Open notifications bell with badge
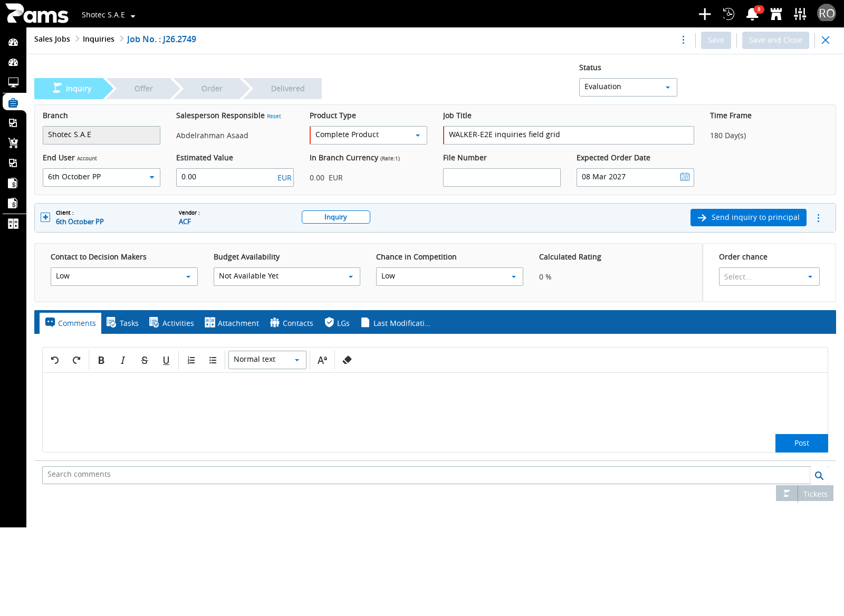The height and width of the screenshot is (616, 844). pos(753,14)
